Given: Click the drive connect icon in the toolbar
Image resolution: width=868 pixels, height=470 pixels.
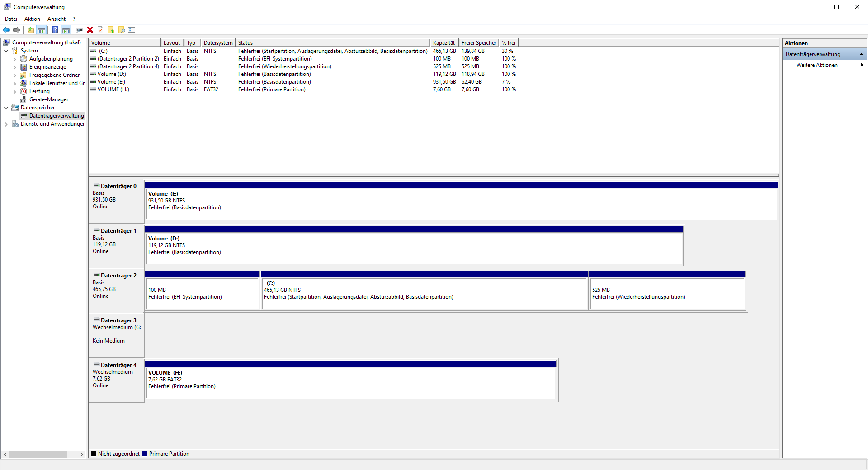Looking at the screenshot, I should pyautogui.click(x=80, y=30).
